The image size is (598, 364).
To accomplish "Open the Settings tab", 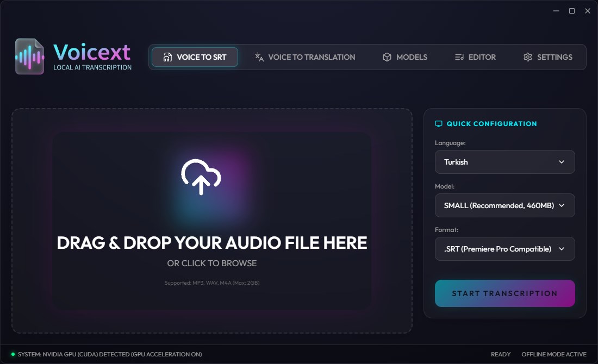I will [x=547, y=57].
